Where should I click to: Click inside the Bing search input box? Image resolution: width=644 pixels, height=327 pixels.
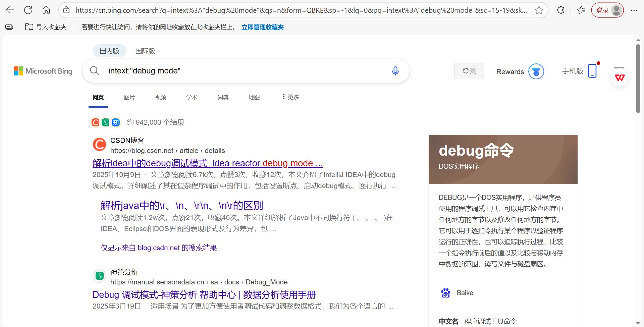point(235,71)
